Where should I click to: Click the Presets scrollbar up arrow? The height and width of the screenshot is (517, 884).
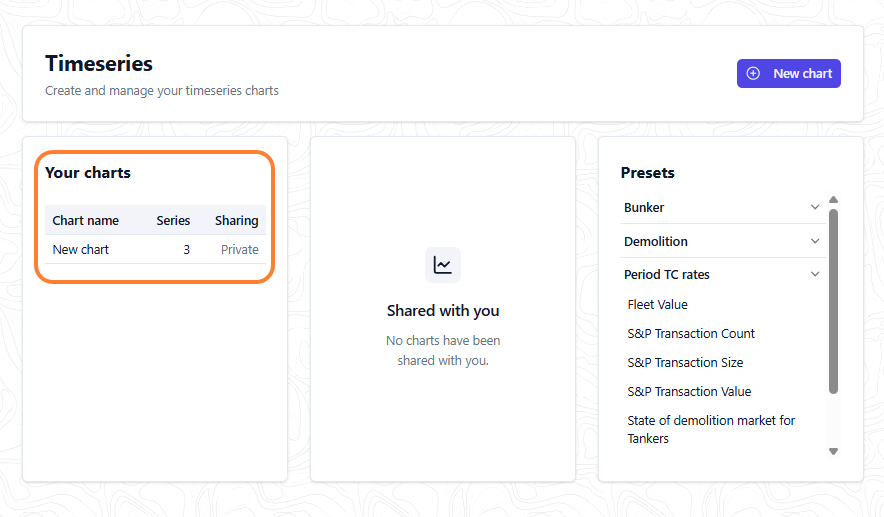coord(833,200)
